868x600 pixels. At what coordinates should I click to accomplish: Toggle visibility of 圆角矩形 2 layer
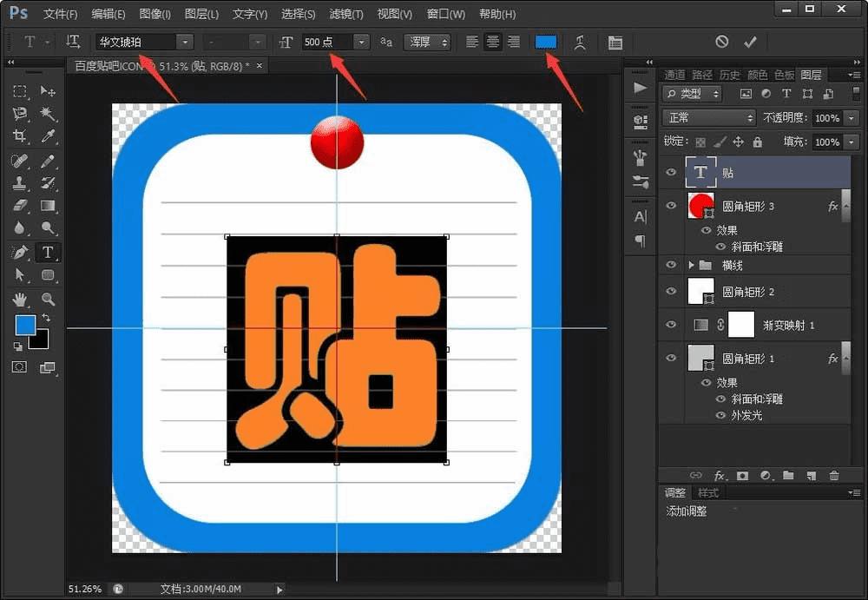[x=670, y=292]
